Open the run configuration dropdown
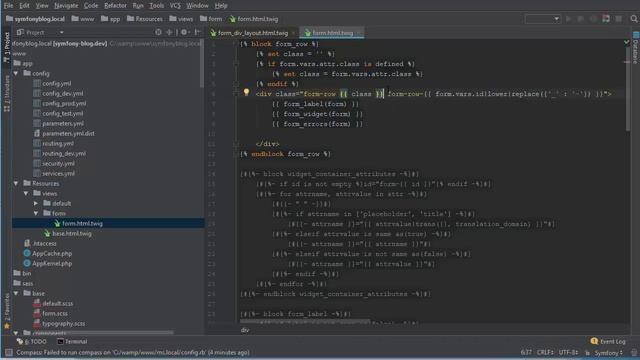The width and height of the screenshot is (640, 360). point(542,19)
